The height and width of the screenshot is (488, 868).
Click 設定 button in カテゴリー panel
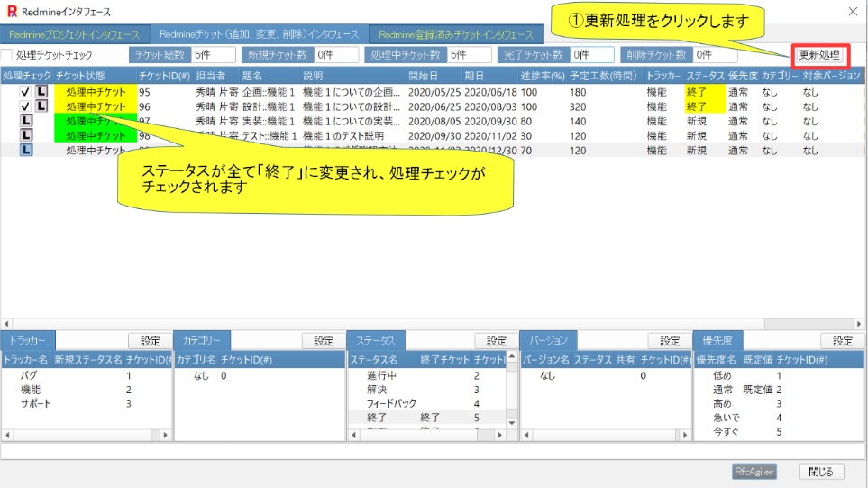(x=324, y=341)
